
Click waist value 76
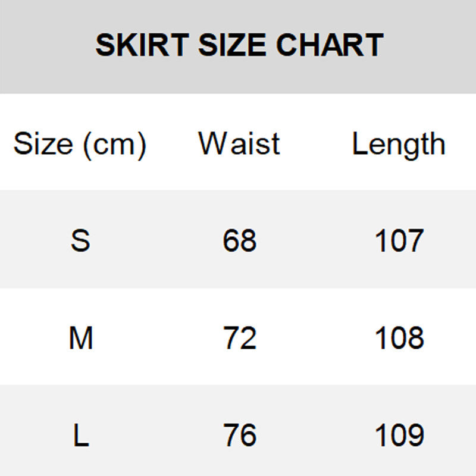(x=240, y=436)
